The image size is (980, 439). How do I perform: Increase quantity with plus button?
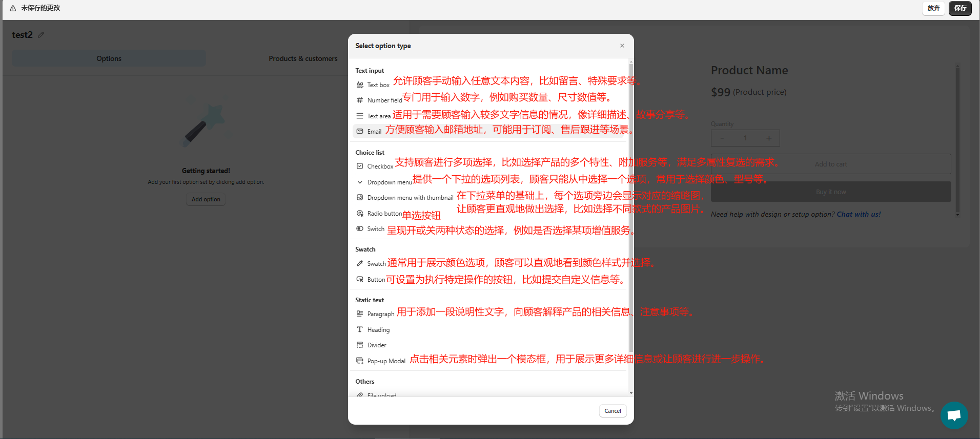point(769,138)
